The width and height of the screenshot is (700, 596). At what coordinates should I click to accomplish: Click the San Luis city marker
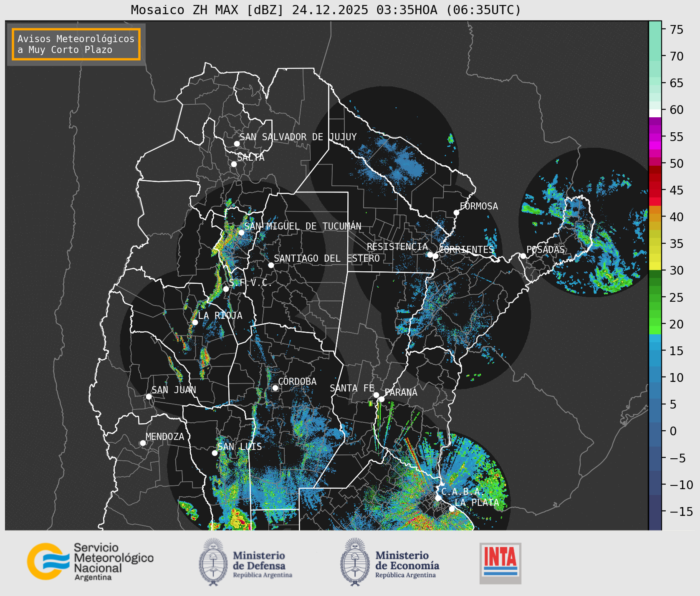click(x=215, y=453)
